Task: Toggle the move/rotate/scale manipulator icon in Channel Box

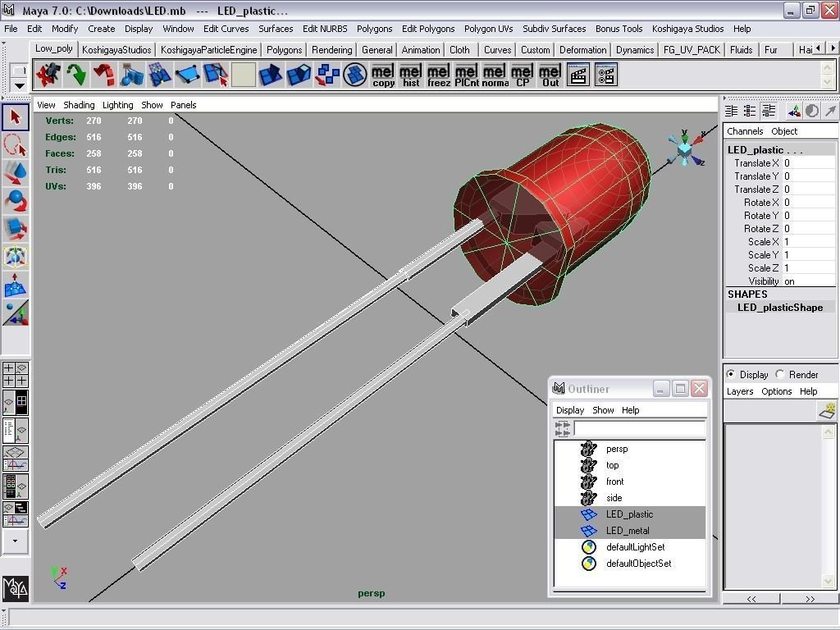Action: [794, 111]
